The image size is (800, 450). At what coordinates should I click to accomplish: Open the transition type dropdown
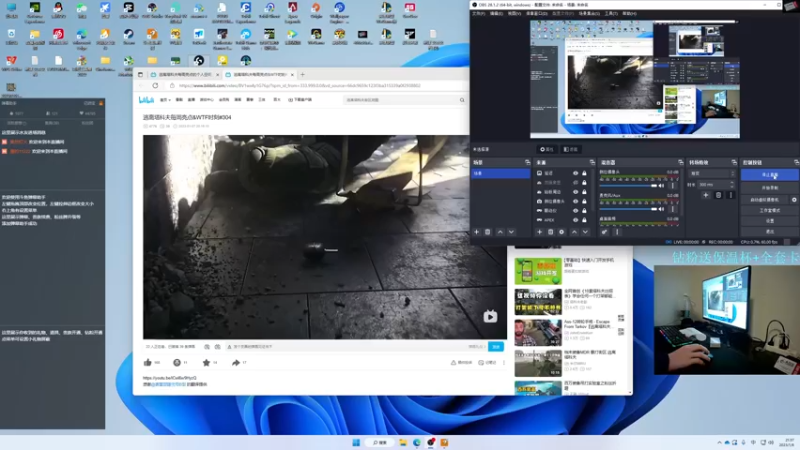(x=713, y=173)
